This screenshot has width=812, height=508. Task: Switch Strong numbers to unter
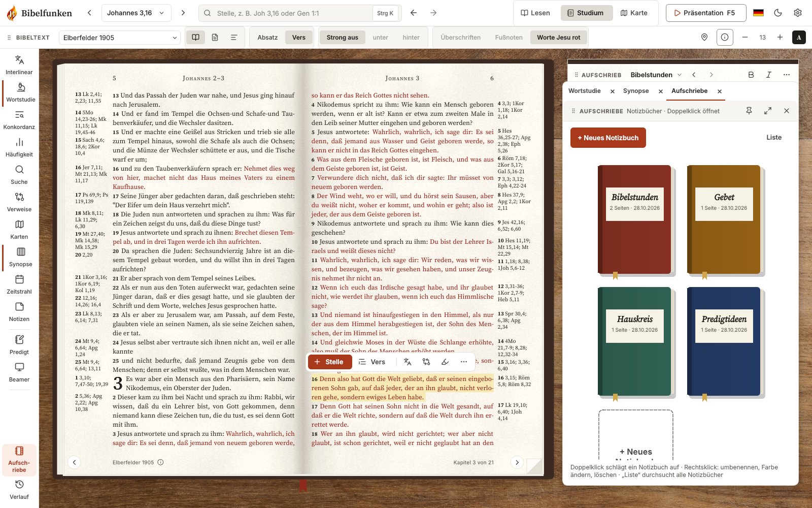click(380, 38)
